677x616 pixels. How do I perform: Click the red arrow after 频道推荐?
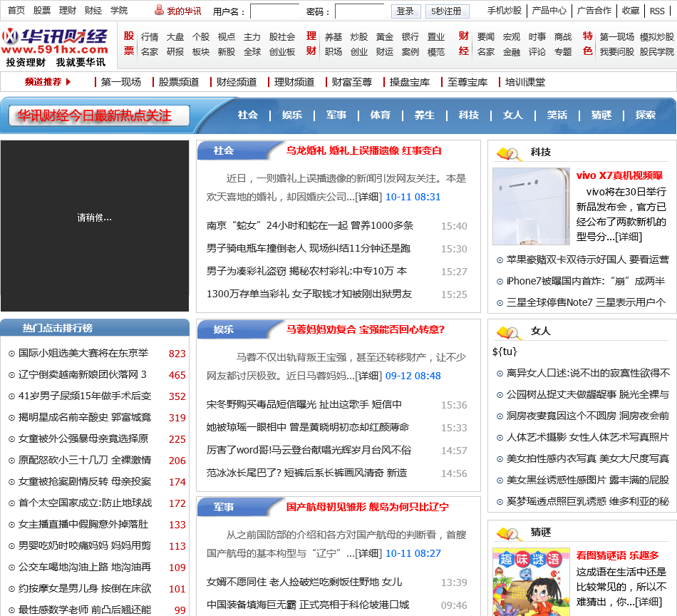[68, 82]
